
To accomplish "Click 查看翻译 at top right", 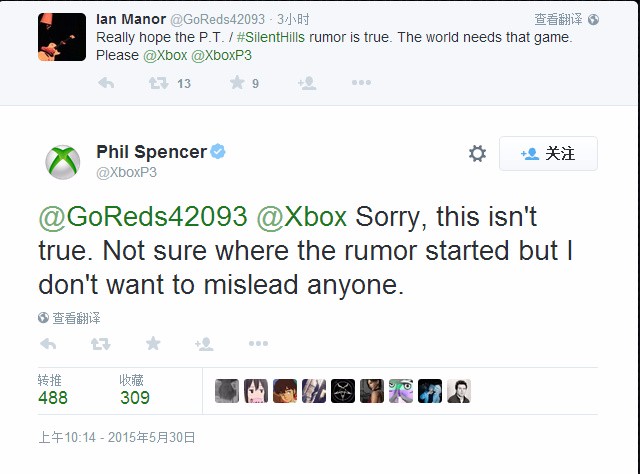I will [x=566, y=19].
